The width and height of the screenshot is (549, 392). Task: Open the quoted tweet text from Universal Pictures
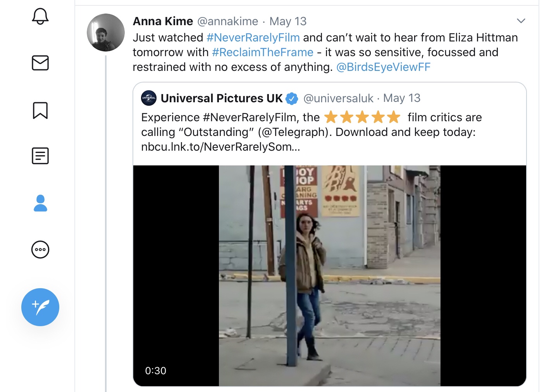pyautogui.click(x=312, y=132)
